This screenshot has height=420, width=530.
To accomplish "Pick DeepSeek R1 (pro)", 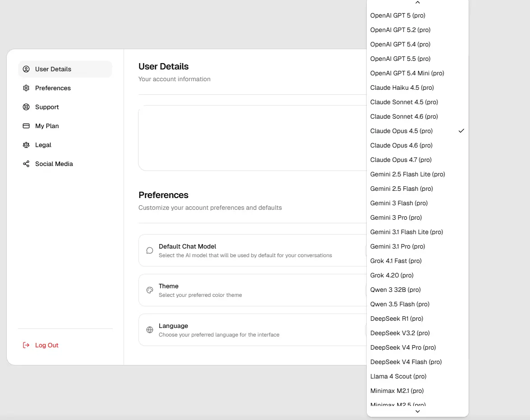I will coord(417,318).
